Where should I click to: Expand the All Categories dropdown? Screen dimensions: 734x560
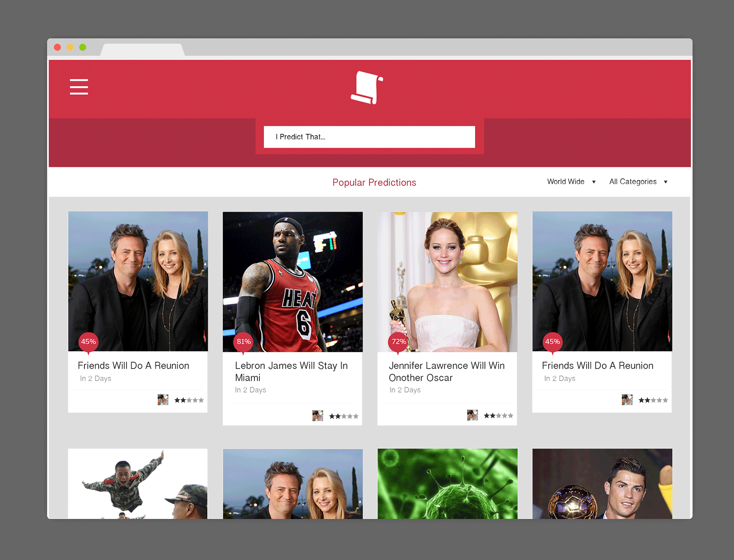click(x=638, y=182)
